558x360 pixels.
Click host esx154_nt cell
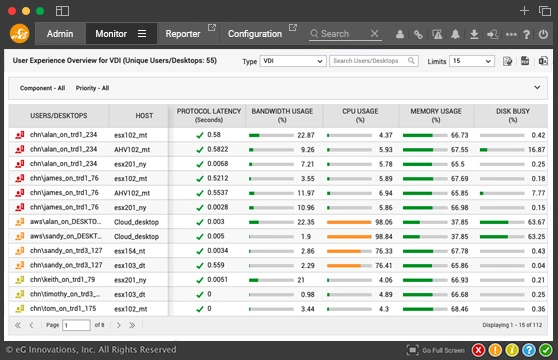tap(130, 251)
